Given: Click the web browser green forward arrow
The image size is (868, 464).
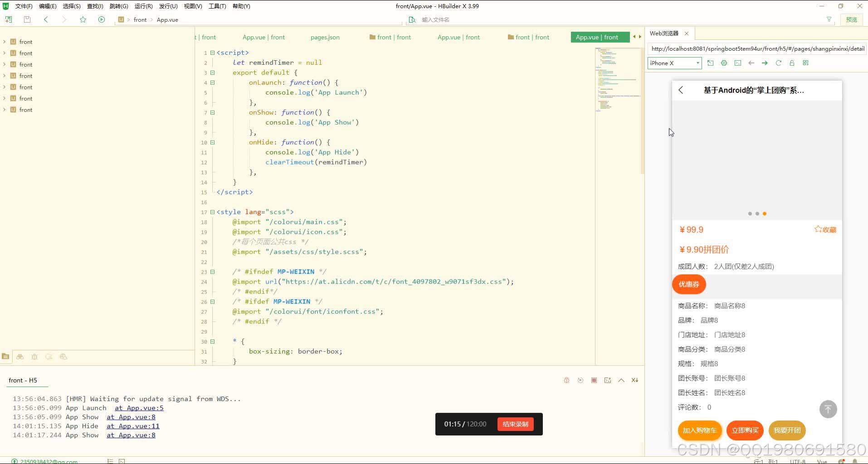Looking at the screenshot, I should click(765, 63).
